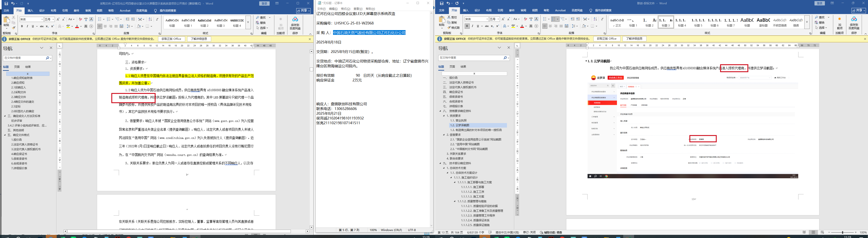
Task: Switch to the 视图 tab in 联创-投标文件 Word
Action: click(x=535, y=10)
